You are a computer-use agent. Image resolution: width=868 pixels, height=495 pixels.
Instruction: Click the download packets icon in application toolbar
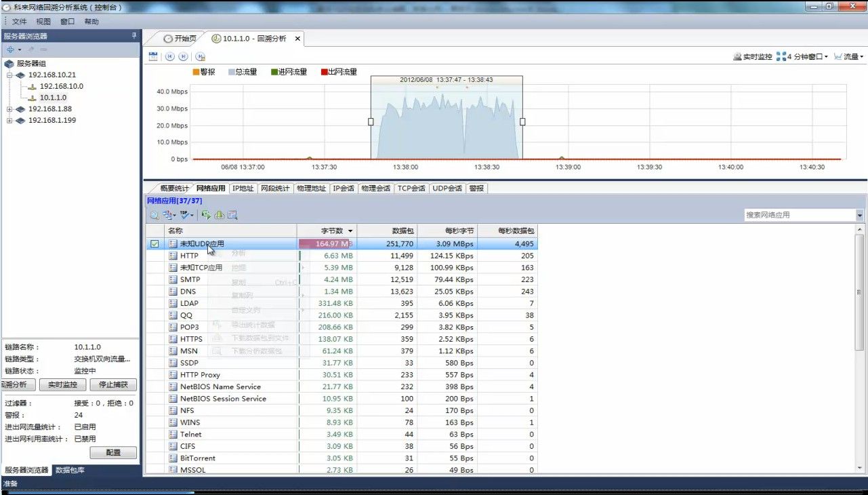tap(220, 215)
